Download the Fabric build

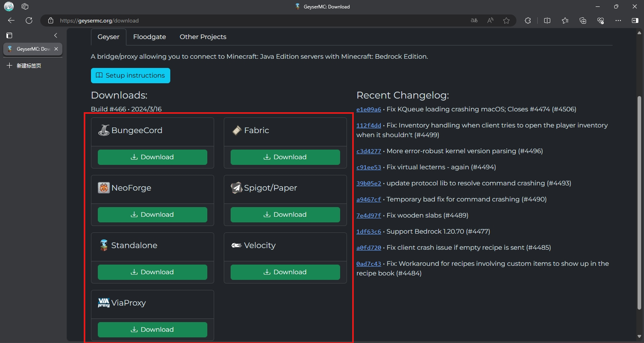pos(285,157)
